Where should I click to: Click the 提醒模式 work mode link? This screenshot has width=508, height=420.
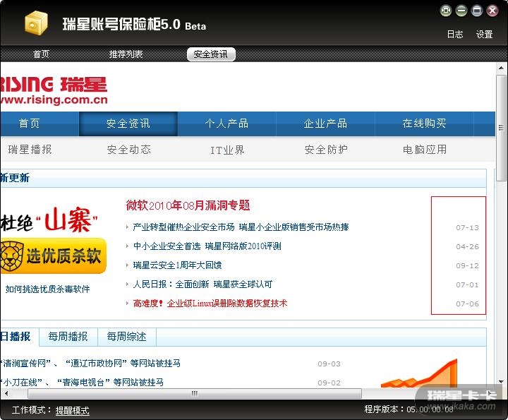[72, 411]
